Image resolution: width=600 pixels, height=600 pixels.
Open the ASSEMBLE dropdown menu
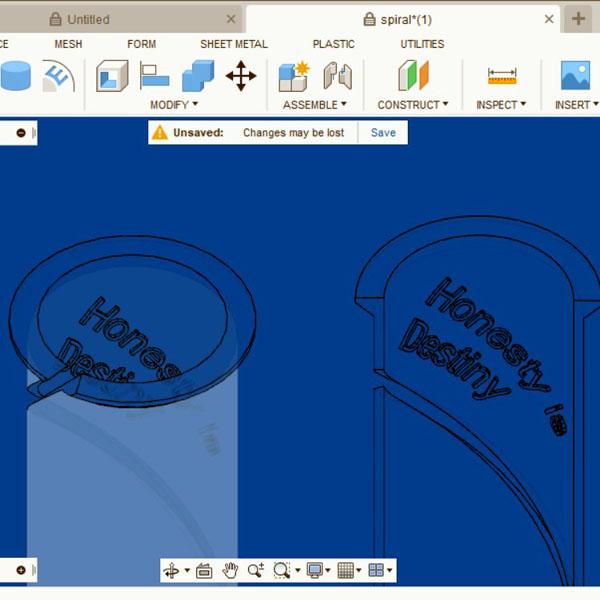coord(315,104)
